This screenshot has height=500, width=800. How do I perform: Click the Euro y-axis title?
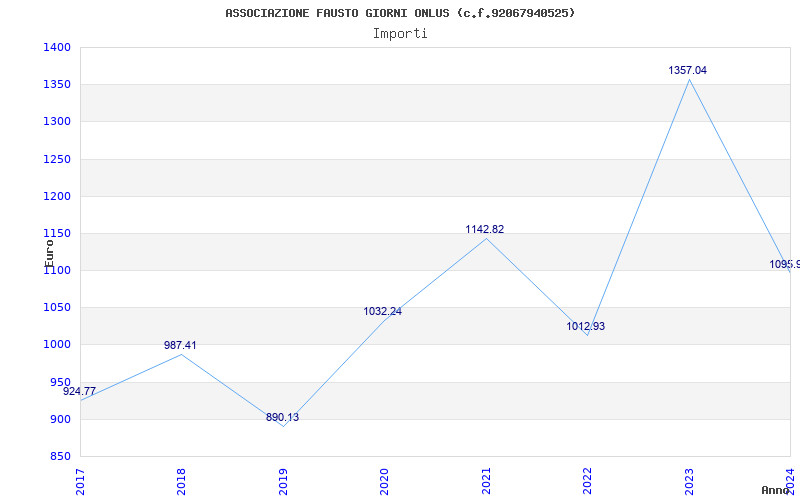pos(49,253)
